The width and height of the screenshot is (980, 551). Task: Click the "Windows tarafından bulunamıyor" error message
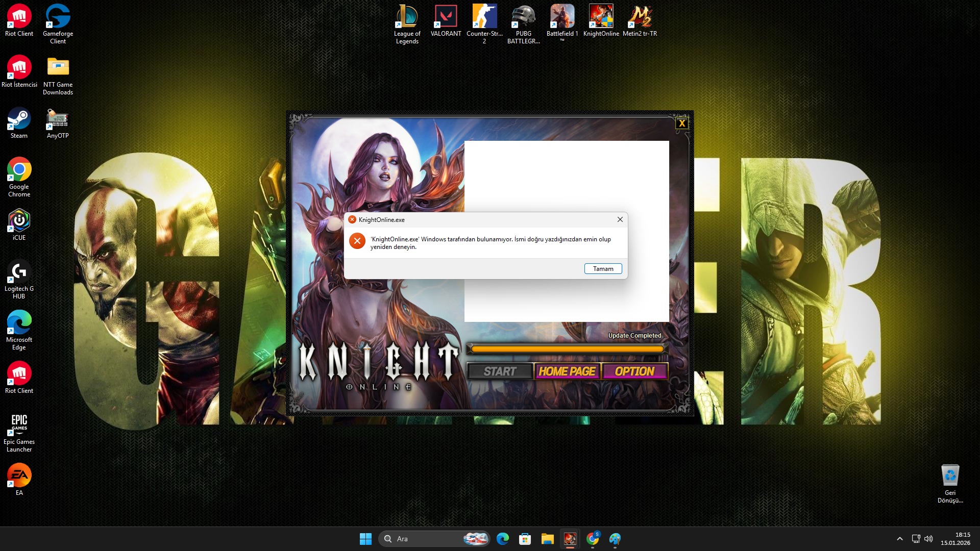[491, 243]
